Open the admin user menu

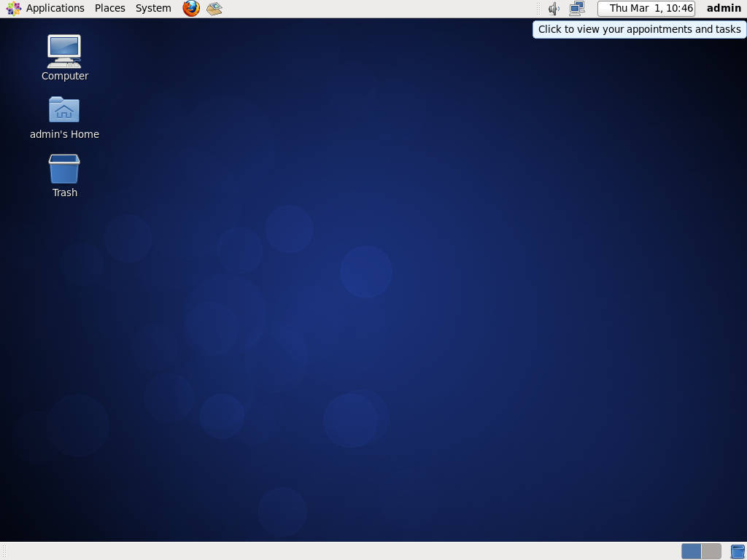pyautogui.click(x=723, y=8)
